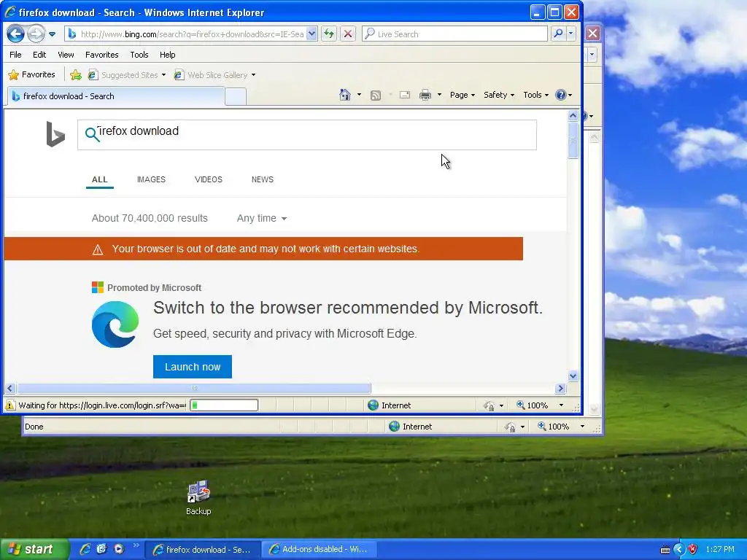
Task: Switch to Add-ons disabled taskbar window
Action: [x=320, y=549]
